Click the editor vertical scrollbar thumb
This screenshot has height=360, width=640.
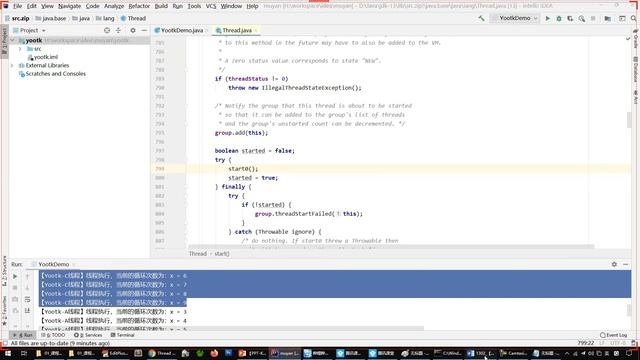click(x=629, y=120)
